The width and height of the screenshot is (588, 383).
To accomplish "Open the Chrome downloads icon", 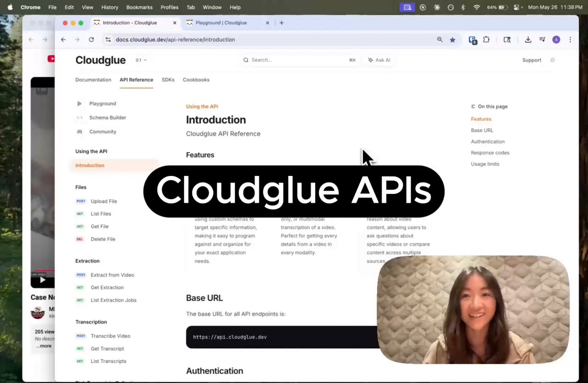I will pyautogui.click(x=528, y=40).
